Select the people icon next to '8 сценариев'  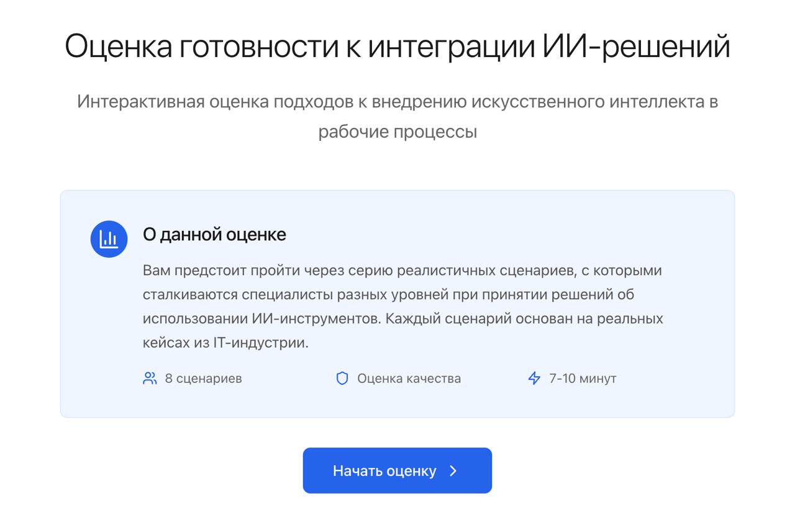tap(149, 377)
